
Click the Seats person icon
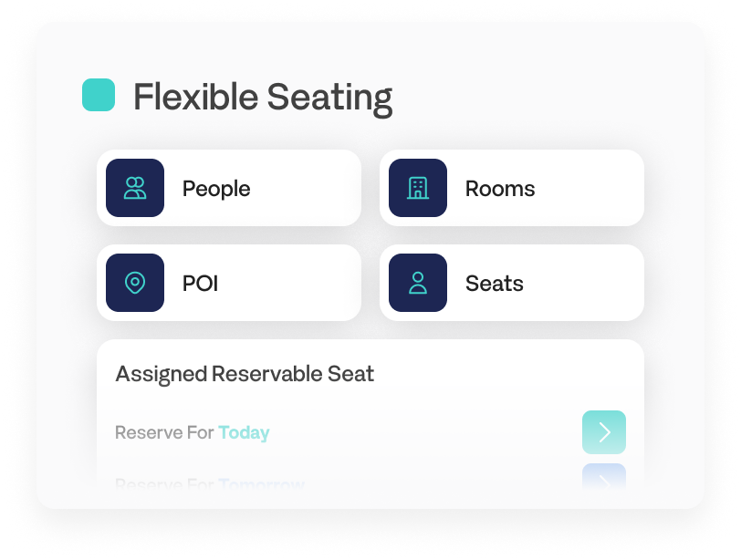pos(418,283)
